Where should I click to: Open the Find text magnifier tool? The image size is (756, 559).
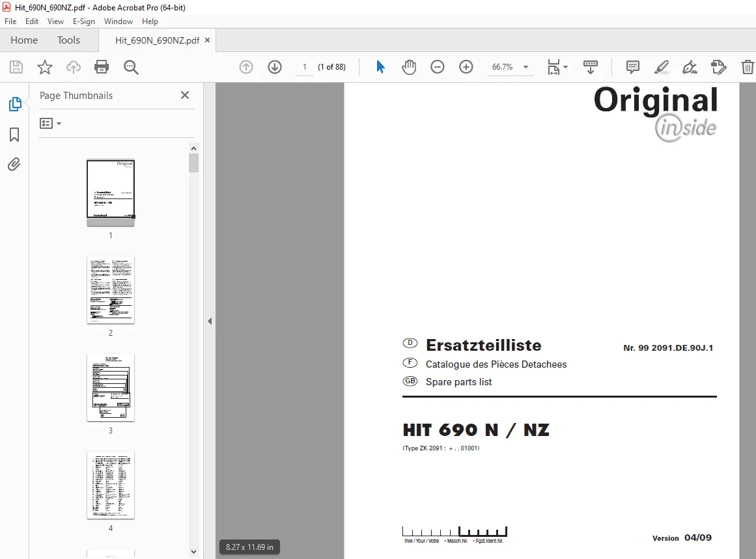click(131, 67)
